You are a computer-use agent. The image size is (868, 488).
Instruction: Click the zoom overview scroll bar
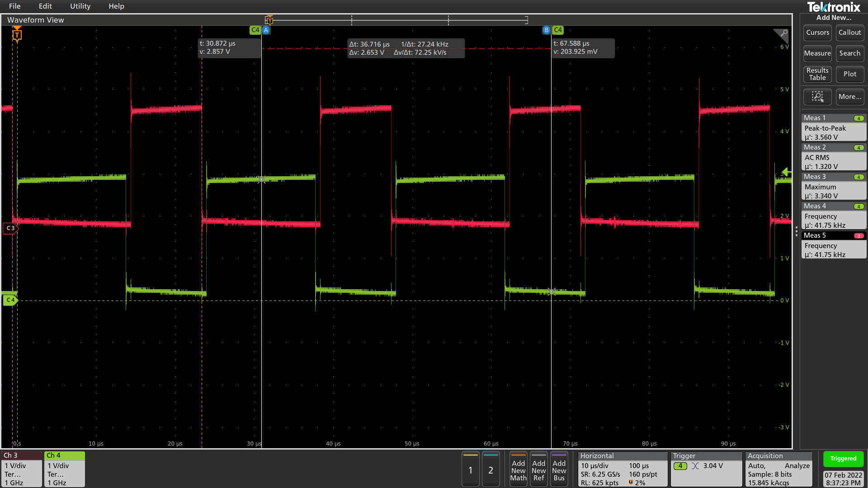coord(398,20)
